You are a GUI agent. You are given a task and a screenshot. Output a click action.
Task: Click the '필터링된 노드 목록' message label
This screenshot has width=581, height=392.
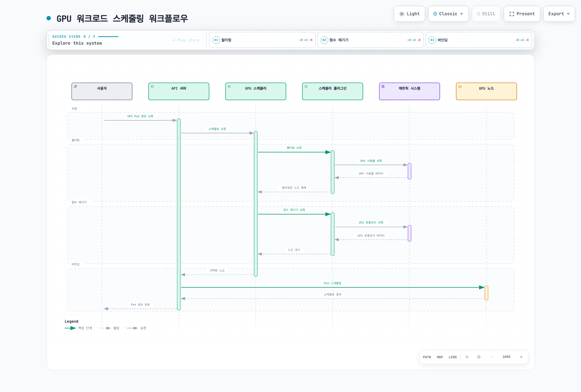(294, 188)
